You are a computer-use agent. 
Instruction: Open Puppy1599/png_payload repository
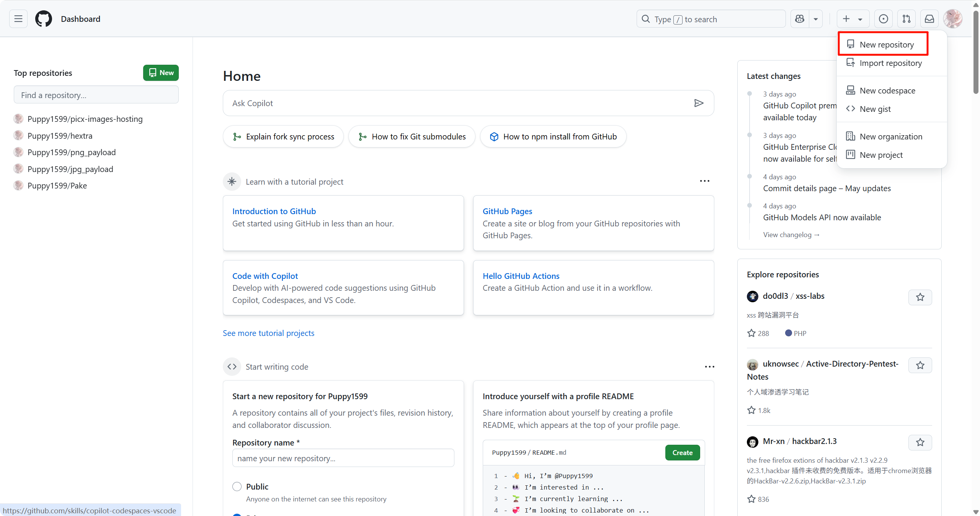(x=72, y=152)
